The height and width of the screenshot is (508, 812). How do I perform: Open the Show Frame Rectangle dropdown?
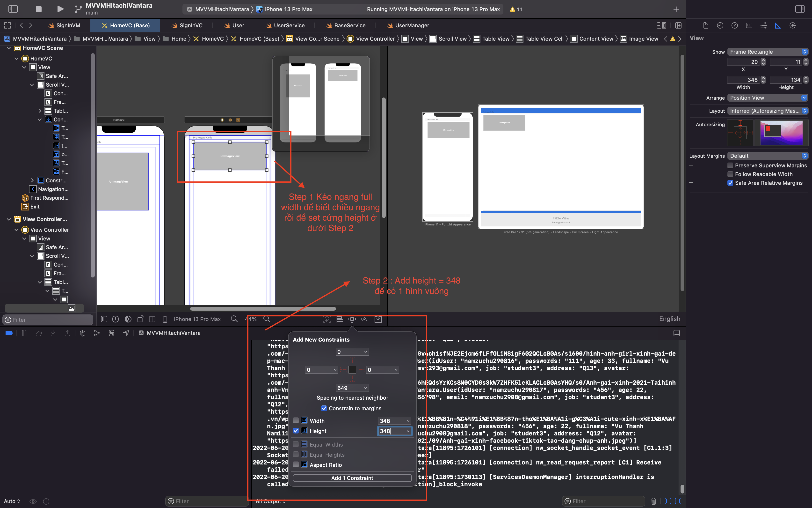(x=768, y=52)
